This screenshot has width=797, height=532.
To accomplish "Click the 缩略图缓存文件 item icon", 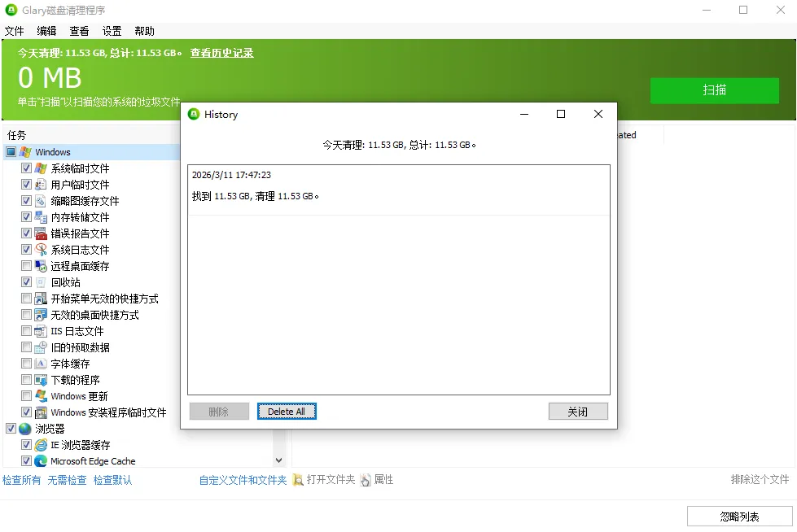I will coord(41,201).
